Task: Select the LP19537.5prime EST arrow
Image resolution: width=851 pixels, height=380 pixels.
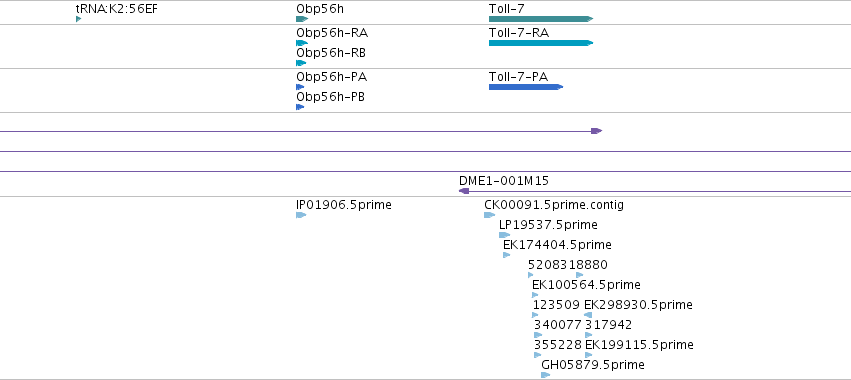Action: click(505, 235)
